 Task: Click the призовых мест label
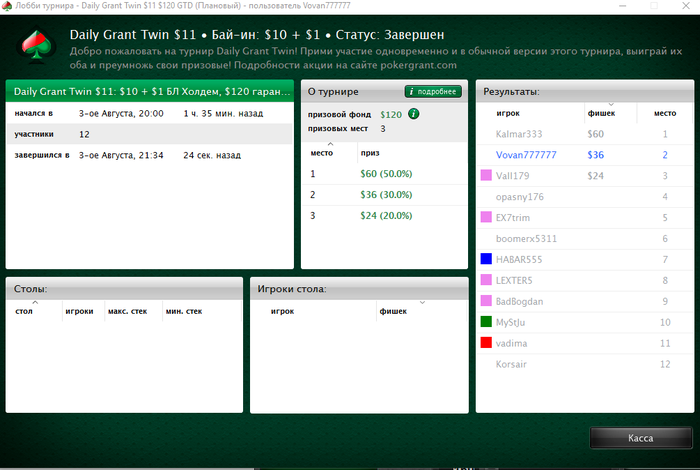coord(338,129)
